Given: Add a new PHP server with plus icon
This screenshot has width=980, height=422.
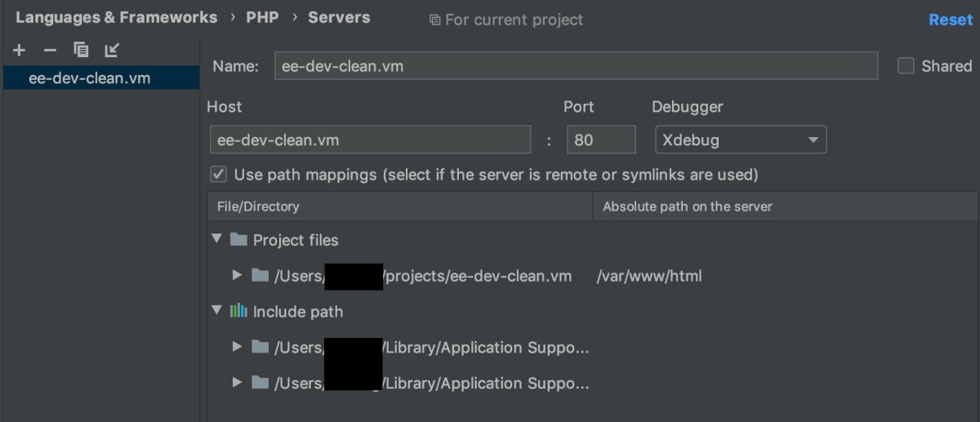Looking at the screenshot, I should [x=20, y=51].
